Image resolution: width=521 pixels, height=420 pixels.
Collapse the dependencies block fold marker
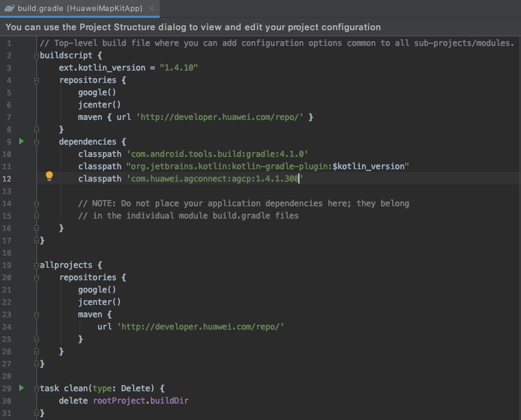(x=36, y=142)
